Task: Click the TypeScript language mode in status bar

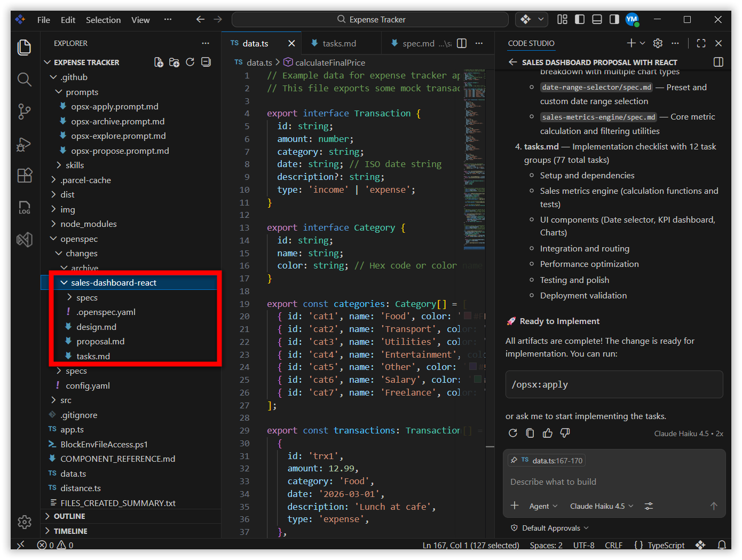Action: tap(666, 545)
